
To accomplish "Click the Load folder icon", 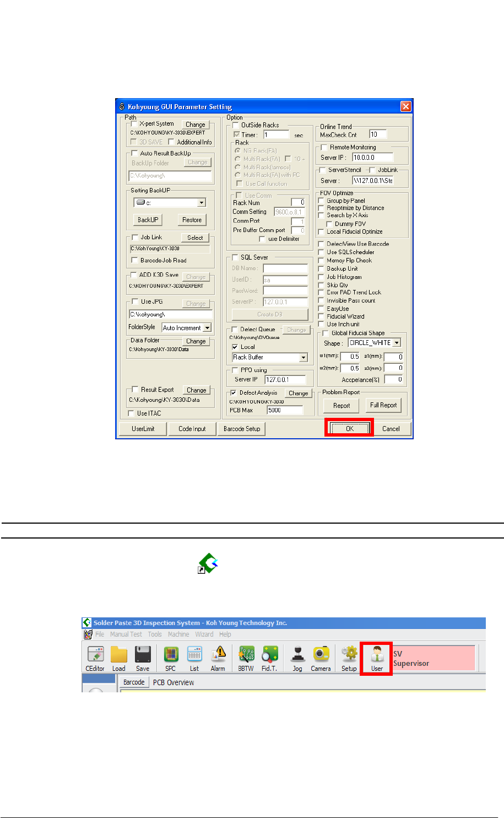I will (x=119, y=659).
